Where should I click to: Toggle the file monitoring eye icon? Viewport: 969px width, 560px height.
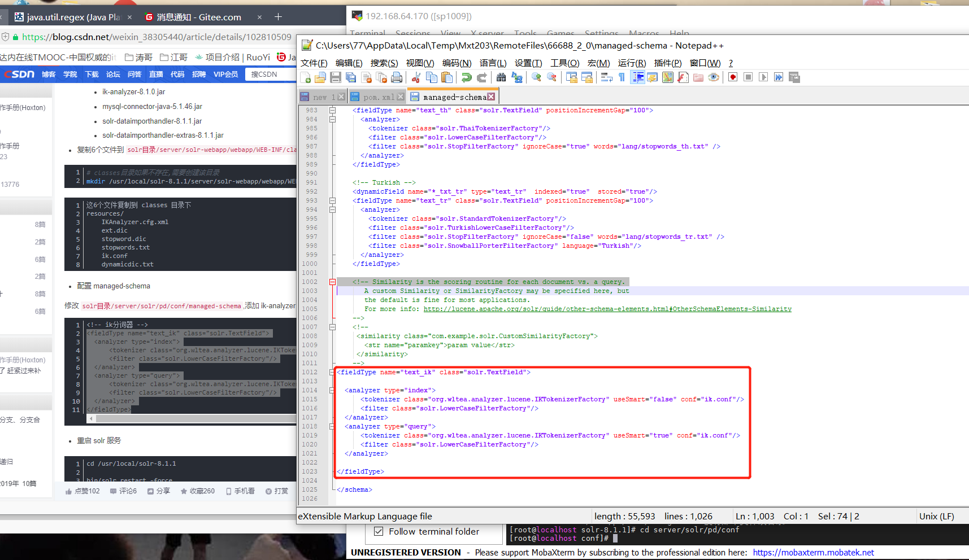[x=714, y=77]
